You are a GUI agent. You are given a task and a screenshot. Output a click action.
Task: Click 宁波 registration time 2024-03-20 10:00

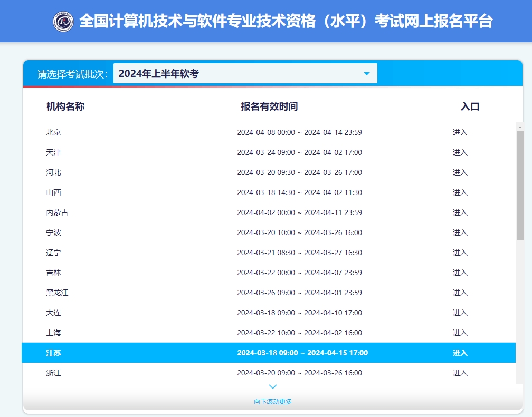tap(300, 232)
